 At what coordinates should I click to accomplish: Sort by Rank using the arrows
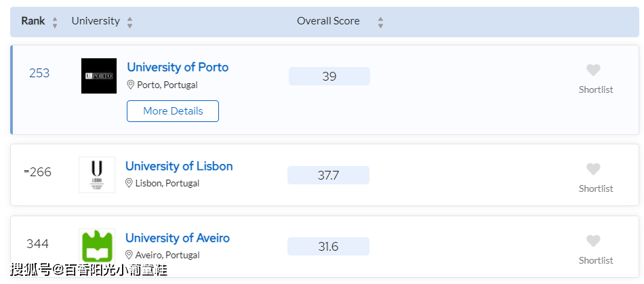pyautogui.click(x=55, y=22)
